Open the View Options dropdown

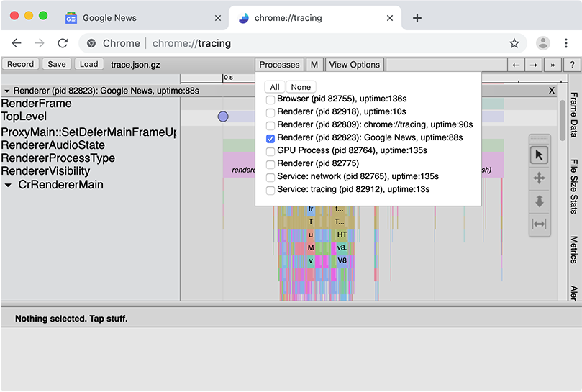tap(354, 65)
